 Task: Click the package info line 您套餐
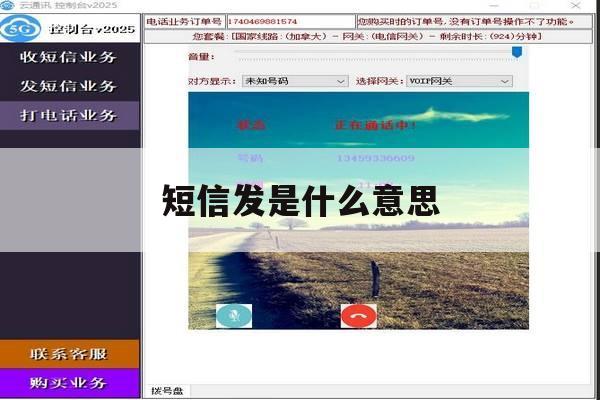(x=367, y=37)
